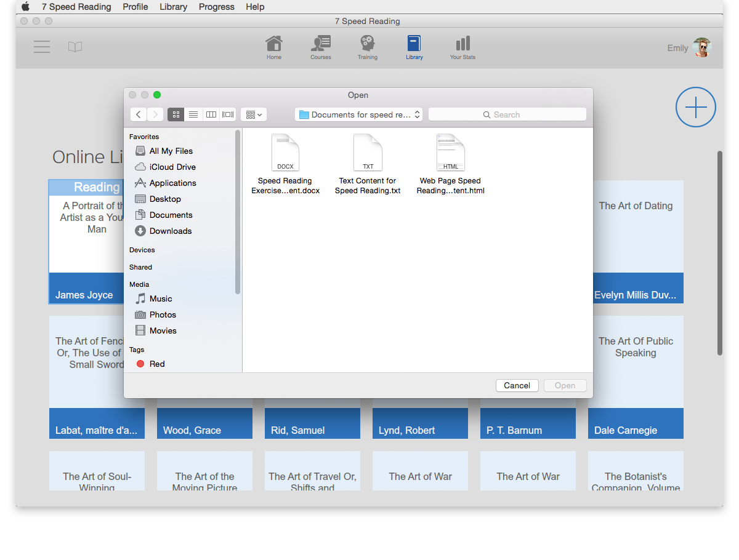Open the James Joyce book card
The height and width of the screenshot is (560, 739).
(x=86, y=242)
